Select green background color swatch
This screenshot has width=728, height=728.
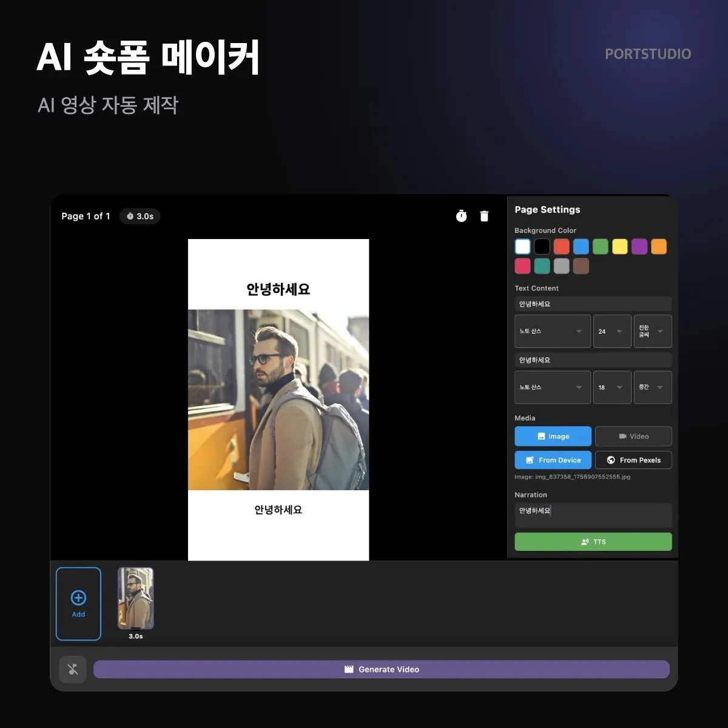(600, 246)
